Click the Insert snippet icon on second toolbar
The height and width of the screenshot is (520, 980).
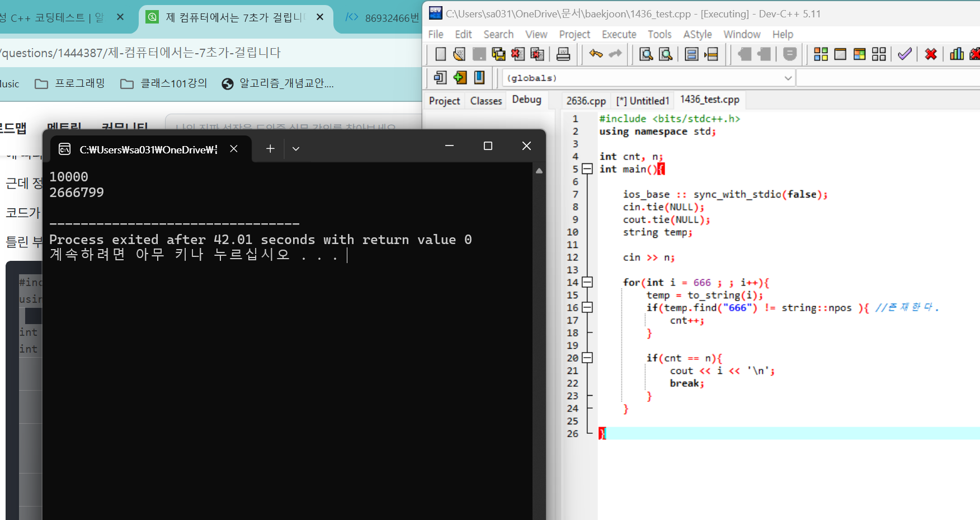pos(441,77)
